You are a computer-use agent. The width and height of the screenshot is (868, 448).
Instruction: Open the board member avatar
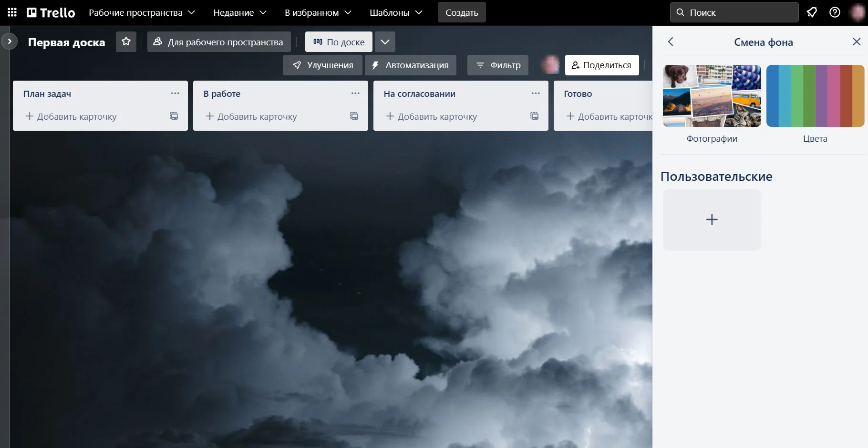click(550, 65)
